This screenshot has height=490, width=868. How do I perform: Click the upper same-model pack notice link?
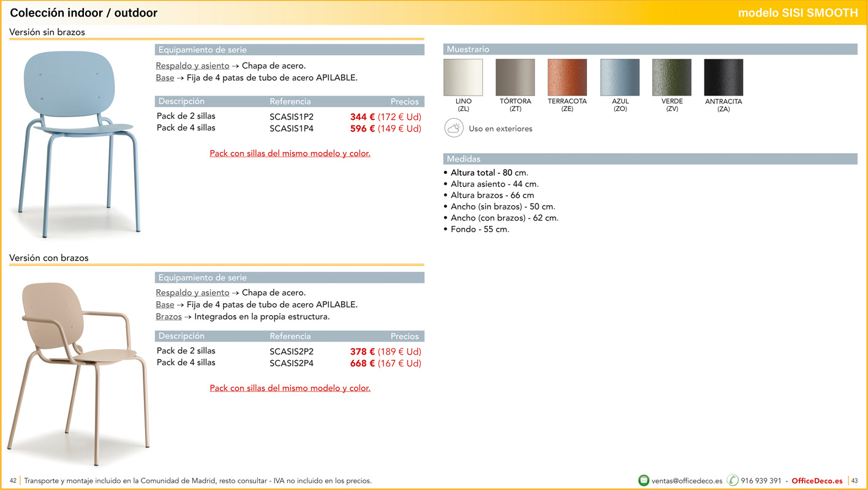[290, 154]
